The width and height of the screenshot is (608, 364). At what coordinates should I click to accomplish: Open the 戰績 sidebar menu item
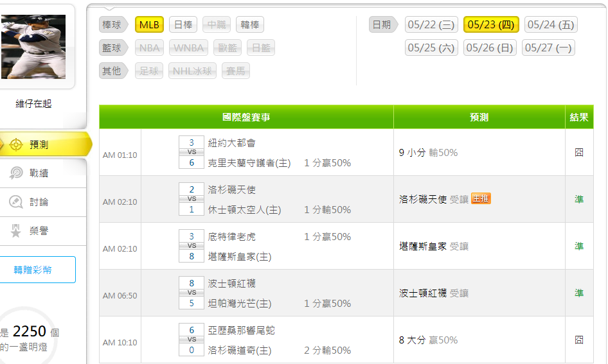point(42,173)
